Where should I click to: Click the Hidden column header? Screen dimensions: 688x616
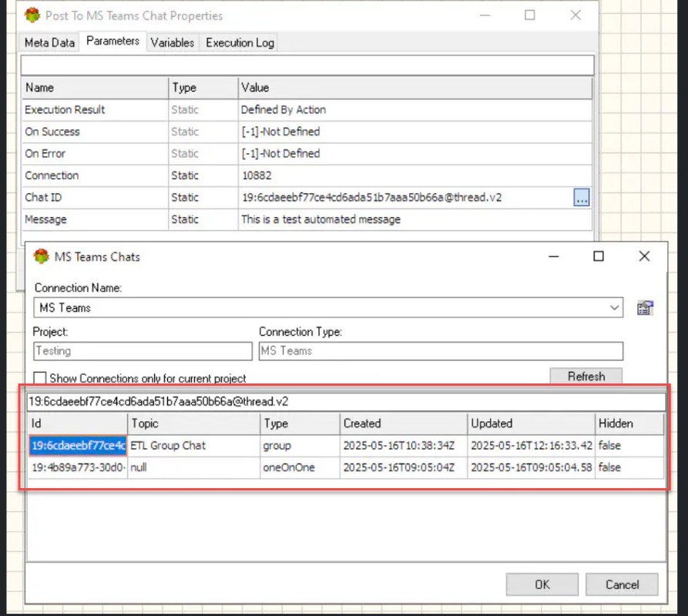[x=629, y=423]
